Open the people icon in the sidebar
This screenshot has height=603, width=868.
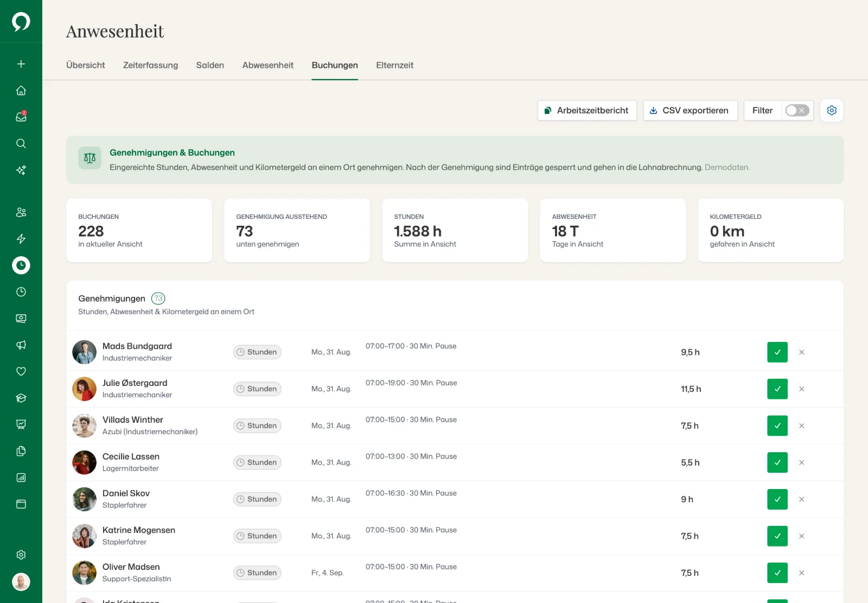click(21, 212)
